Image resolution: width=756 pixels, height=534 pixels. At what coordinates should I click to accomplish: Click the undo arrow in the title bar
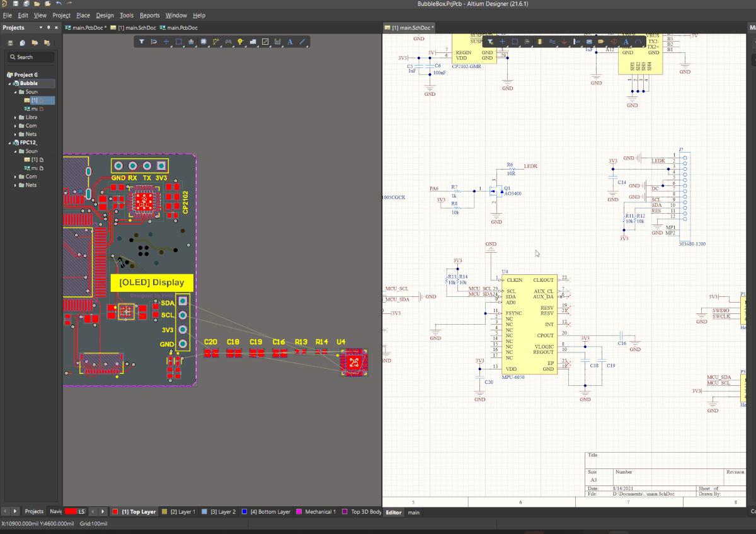point(59,4)
